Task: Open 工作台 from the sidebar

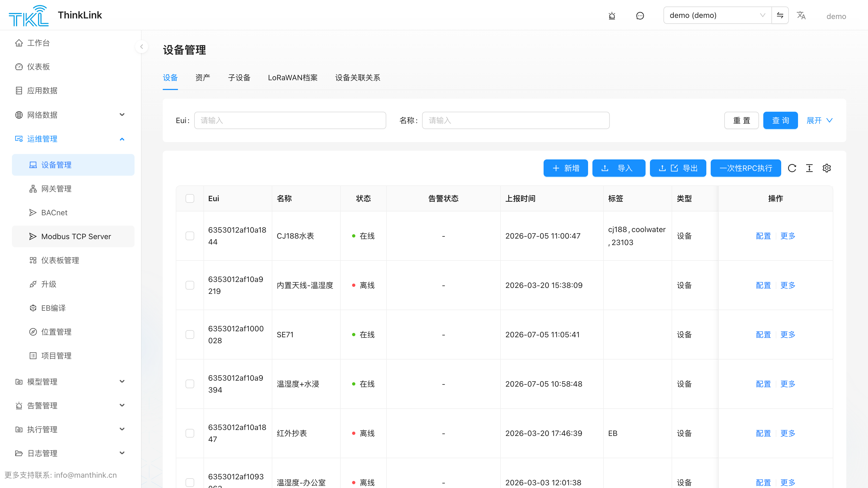Action: [x=73, y=43]
